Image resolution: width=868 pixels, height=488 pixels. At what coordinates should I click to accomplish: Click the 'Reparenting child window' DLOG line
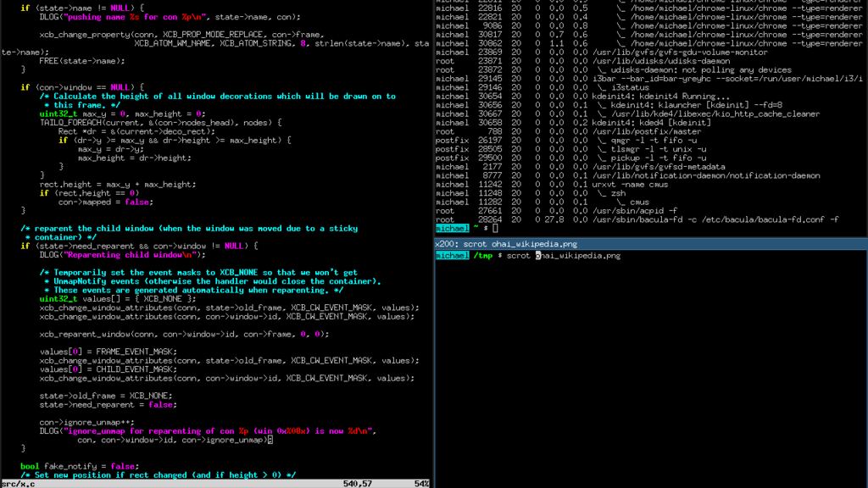122,255
